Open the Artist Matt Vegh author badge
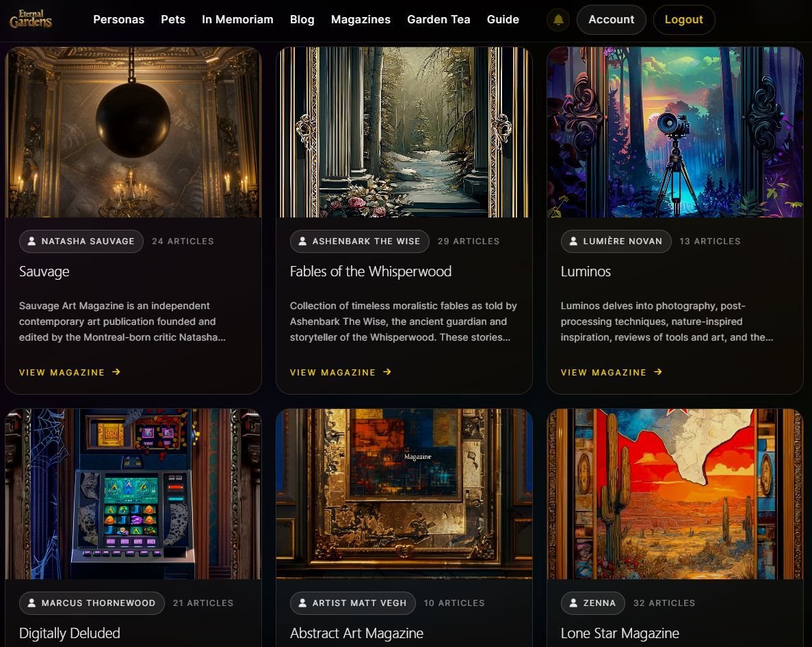 coord(353,603)
